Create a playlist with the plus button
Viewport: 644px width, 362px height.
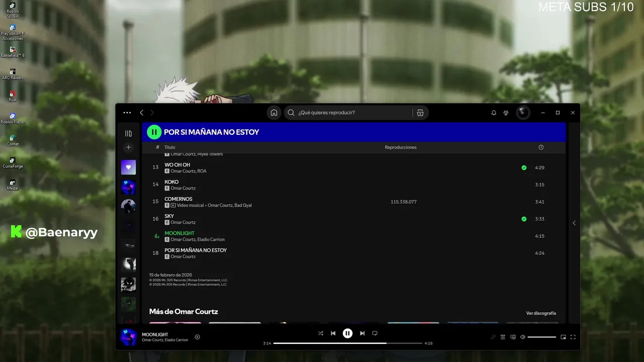[x=128, y=147]
